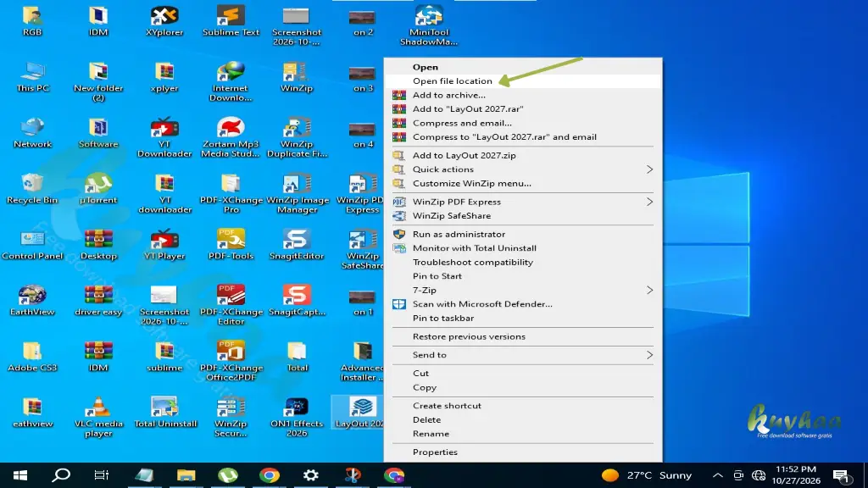Click the WinZip Image Manager icon

coord(298,194)
